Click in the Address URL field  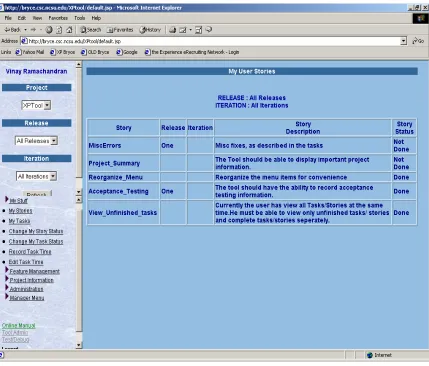(x=213, y=41)
